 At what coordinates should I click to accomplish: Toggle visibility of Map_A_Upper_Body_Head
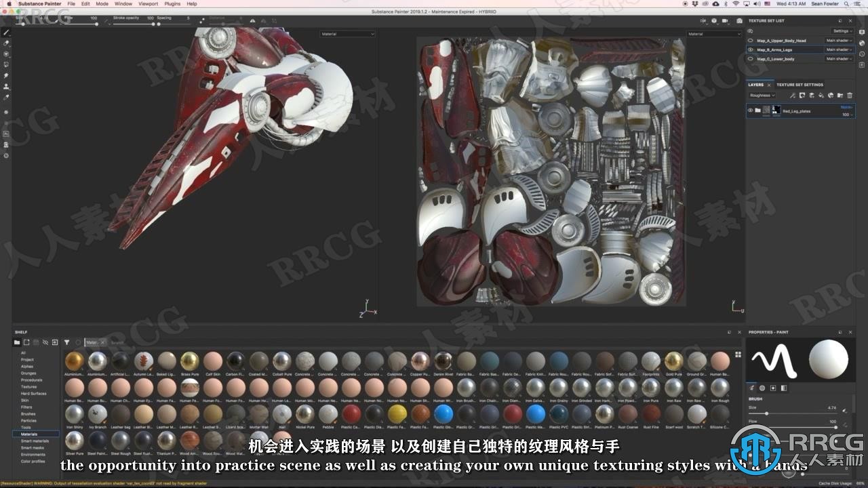750,41
